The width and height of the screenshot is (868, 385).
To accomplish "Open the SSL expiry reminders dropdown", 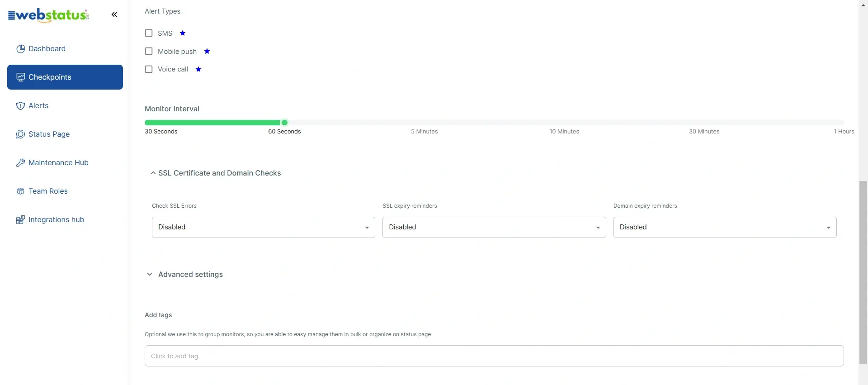I will point(494,227).
